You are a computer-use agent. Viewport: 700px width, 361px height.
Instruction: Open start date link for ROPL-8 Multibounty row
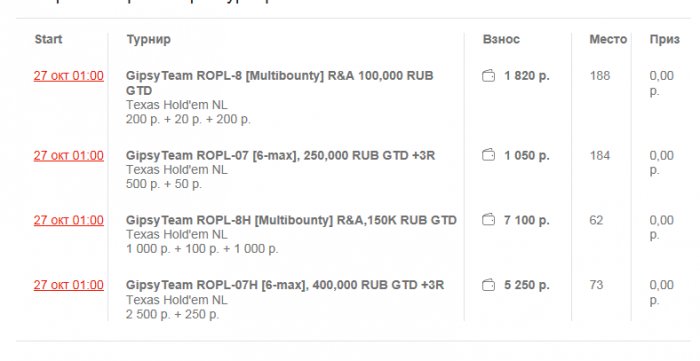tap(69, 76)
